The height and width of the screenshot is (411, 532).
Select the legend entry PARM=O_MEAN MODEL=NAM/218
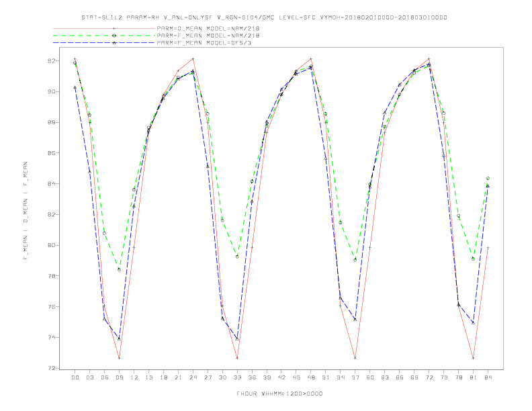coord(208,28)
